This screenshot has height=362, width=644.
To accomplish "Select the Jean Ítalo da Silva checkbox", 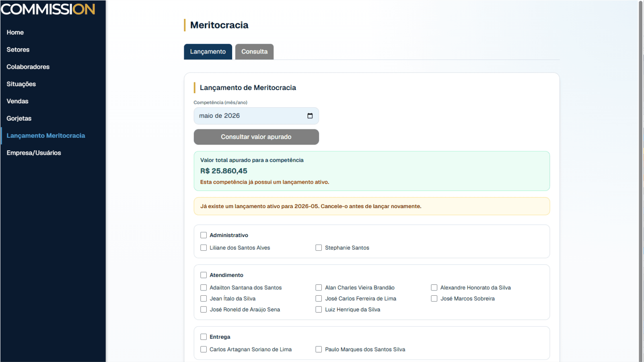I will pos(204,299).
